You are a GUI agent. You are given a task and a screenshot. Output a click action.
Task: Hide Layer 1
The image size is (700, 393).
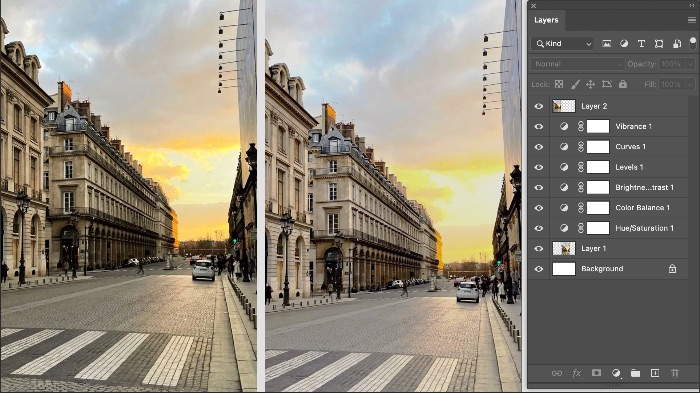pos(539,249)
